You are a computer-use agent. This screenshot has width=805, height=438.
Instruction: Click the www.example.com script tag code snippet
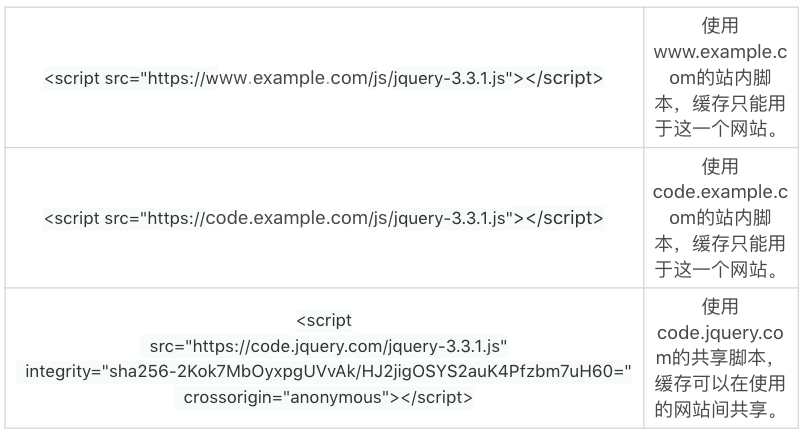tap(323, 78)
